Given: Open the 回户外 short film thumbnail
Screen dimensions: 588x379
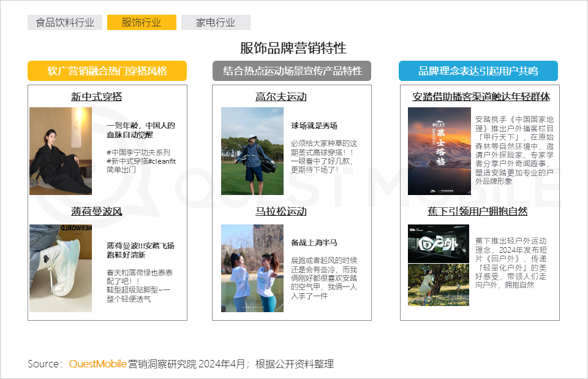Looking at the screenshot, I should pyautogui.click(x=439, y=243).
